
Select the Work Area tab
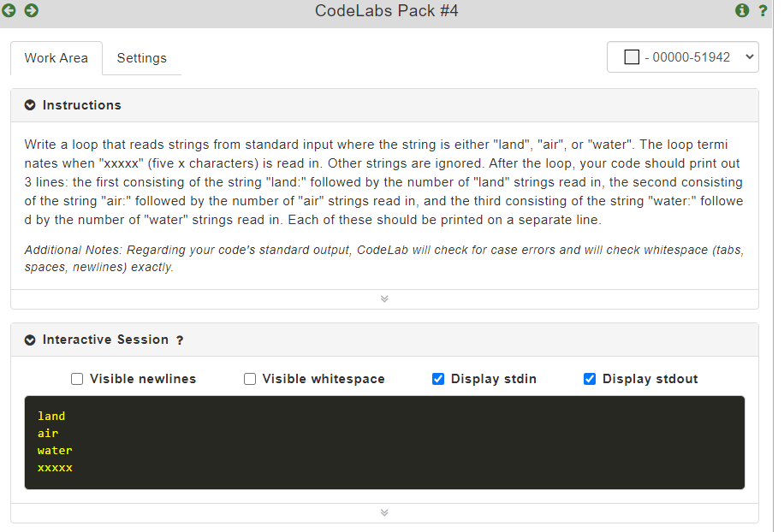56,58
